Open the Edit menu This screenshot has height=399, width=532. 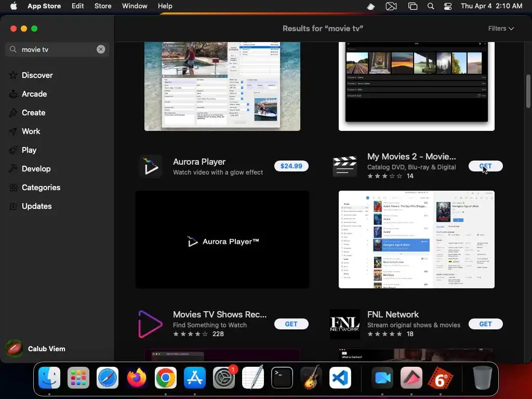[x=78, y=6]
